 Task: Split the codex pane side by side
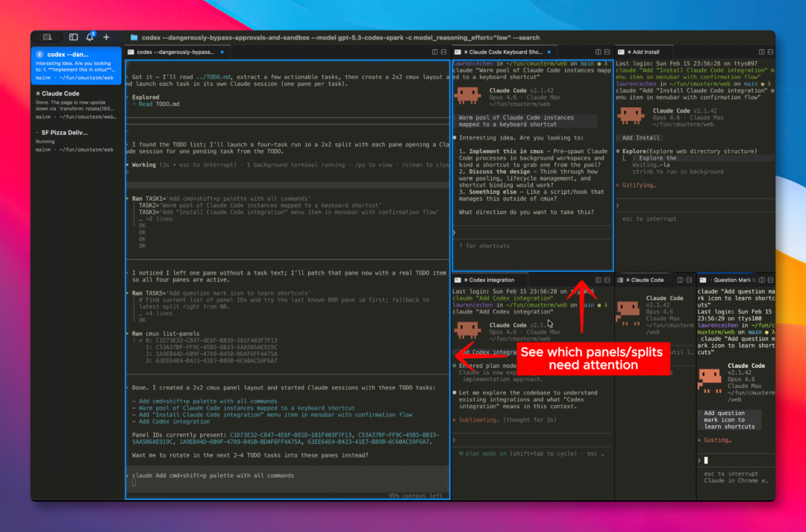click(435, 52)
